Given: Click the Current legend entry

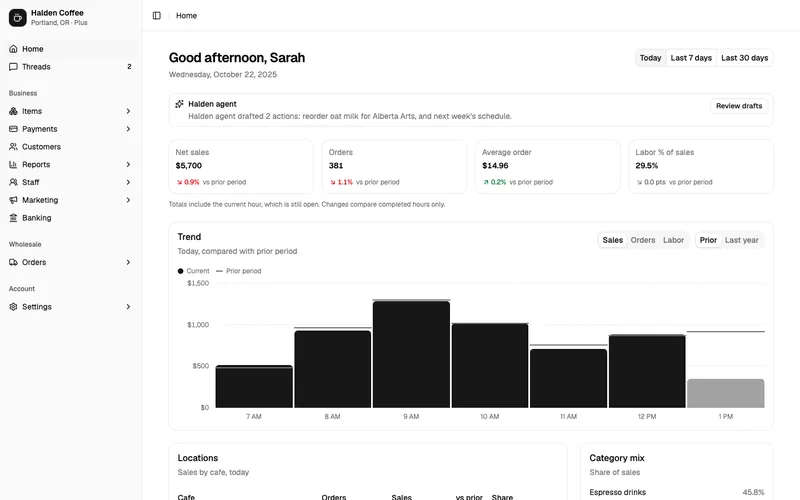Looking at the screenshot, I should [193, 271].
